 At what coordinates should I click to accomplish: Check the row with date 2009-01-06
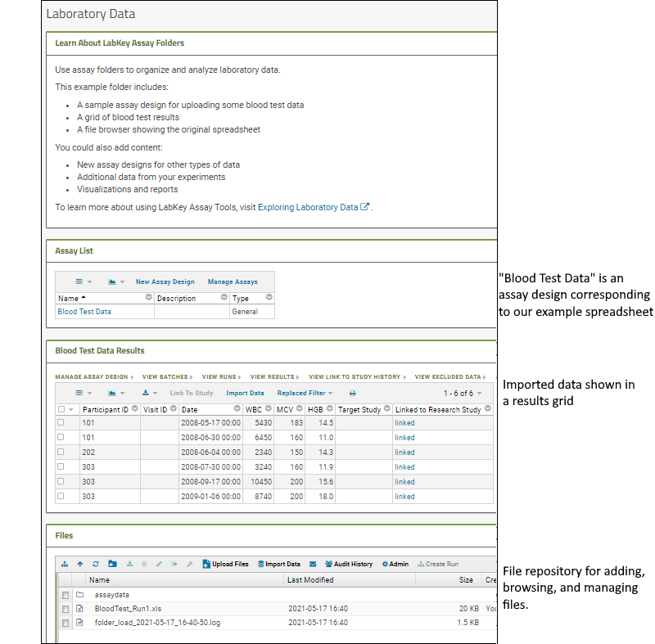(61, 496)
